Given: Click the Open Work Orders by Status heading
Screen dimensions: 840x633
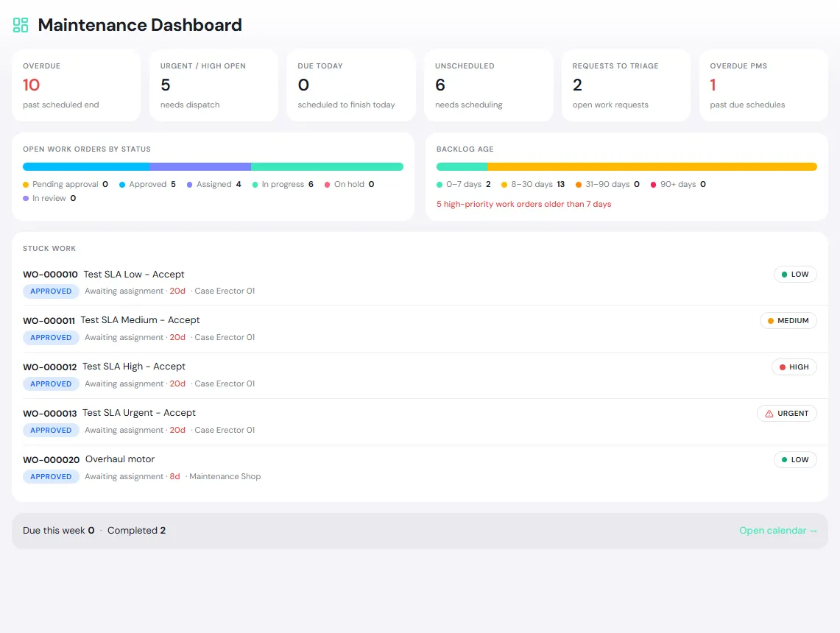Looking at the screenshot, I should (87, 149).
